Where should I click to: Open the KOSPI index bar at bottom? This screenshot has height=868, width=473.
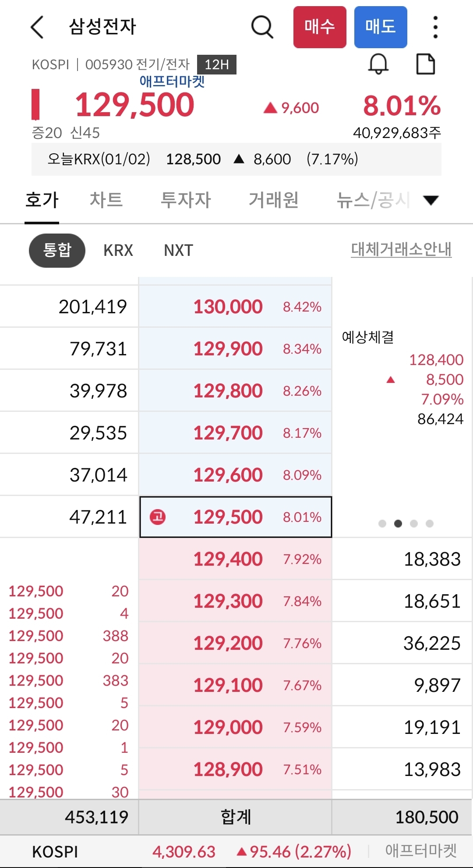(236, 852)
